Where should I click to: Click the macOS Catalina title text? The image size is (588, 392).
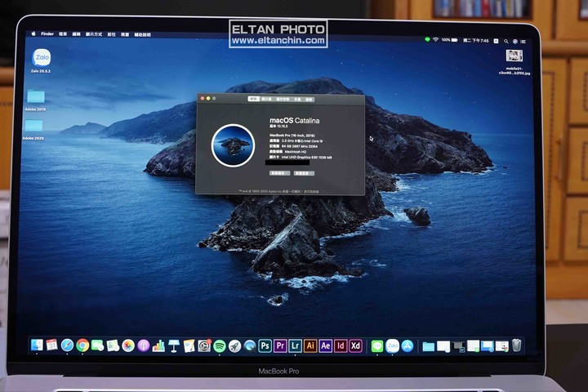pos(295,120)
